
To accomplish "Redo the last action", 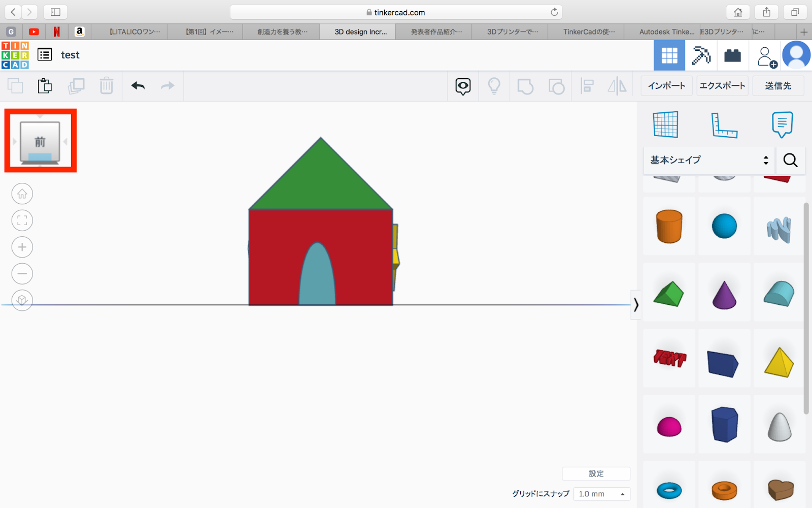I will (167, 86).
